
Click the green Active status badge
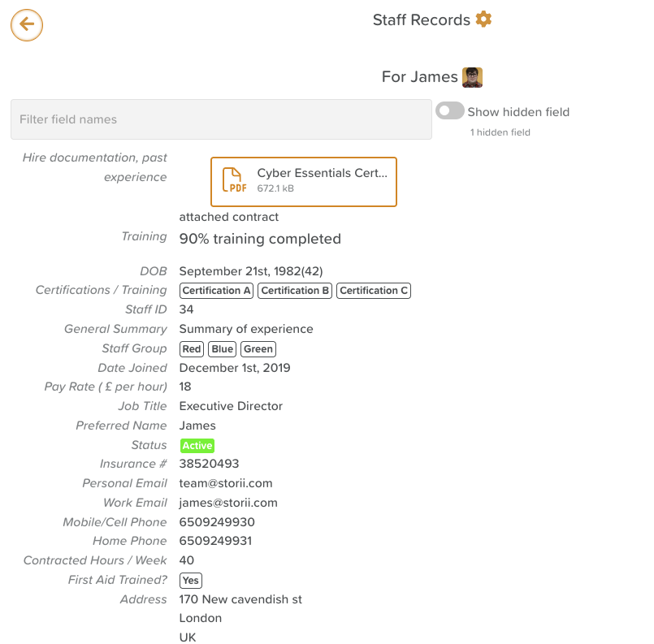pos(197,446)
